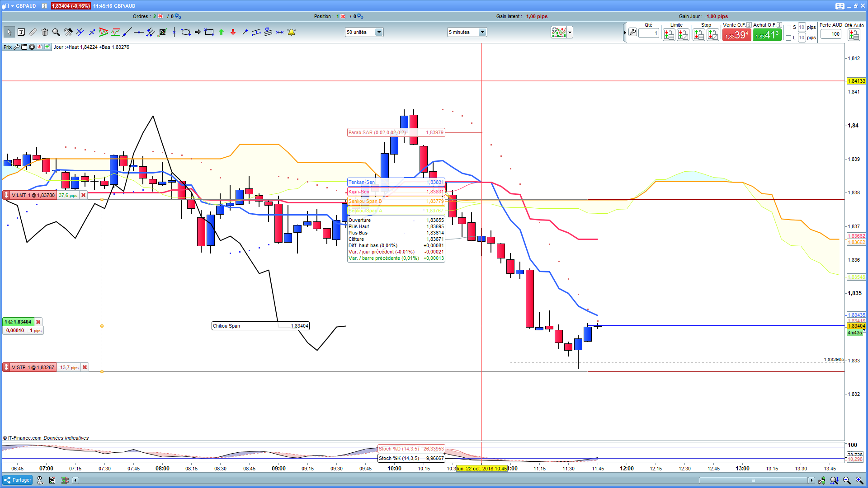Select the green up arrow drawing tool

click(221, 32)
